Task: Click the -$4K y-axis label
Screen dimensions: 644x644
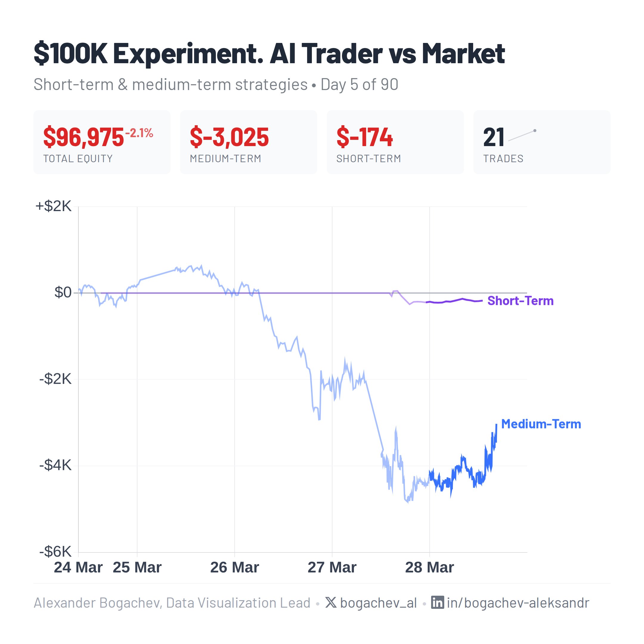Action: click(55, 465)
